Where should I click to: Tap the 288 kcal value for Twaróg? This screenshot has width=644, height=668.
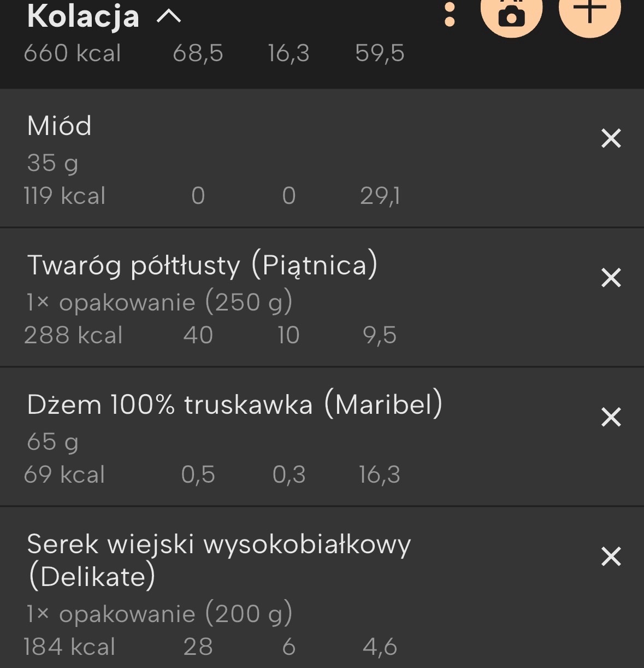[x=73, y=335]
